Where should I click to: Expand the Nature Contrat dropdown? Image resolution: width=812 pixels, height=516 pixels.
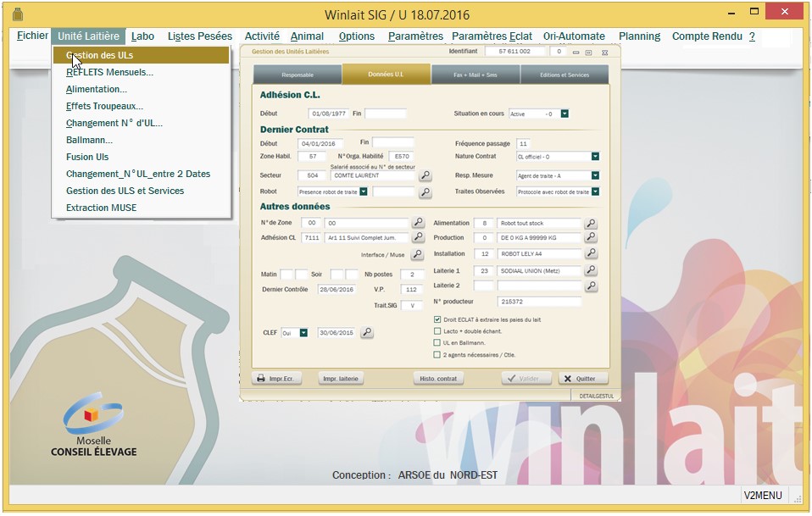(596, 156)
